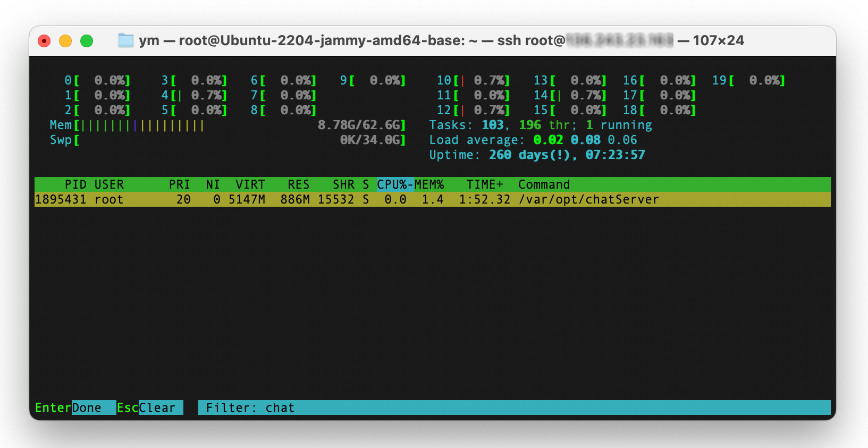Sort by MEM% column header
The width and height of the screenshot is (868, 448).
coord(429,184)
